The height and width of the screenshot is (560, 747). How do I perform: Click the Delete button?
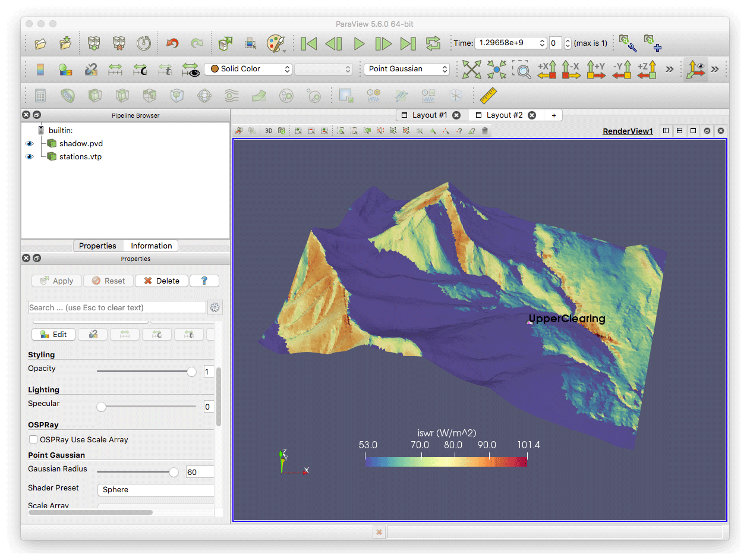(x=162, y=281)
